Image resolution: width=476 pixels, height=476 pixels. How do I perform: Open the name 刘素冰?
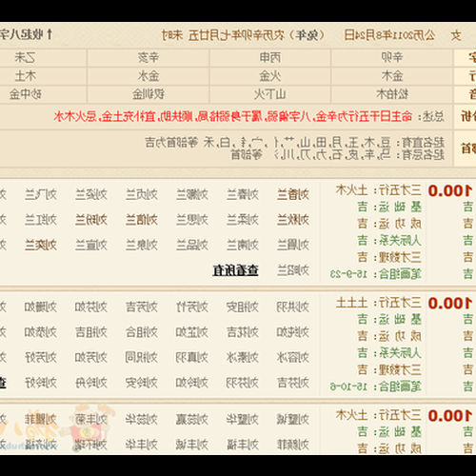pyautogui.click(x=243, y=358)
